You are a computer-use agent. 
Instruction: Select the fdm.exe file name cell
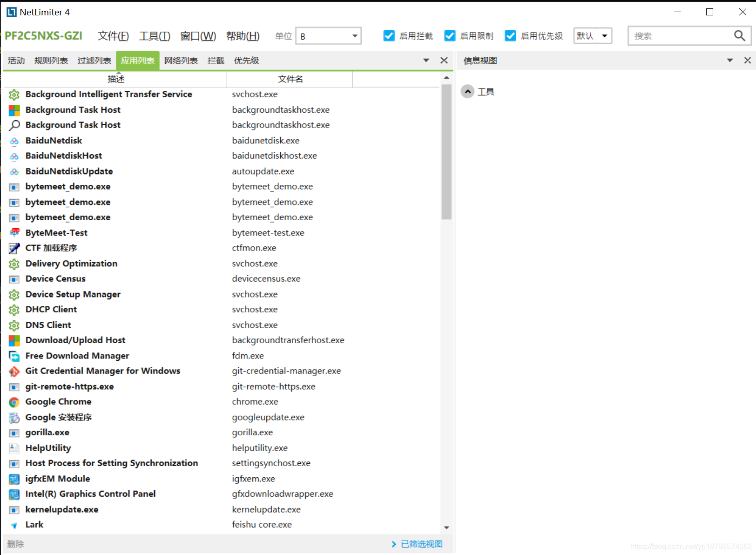[248, 356]
